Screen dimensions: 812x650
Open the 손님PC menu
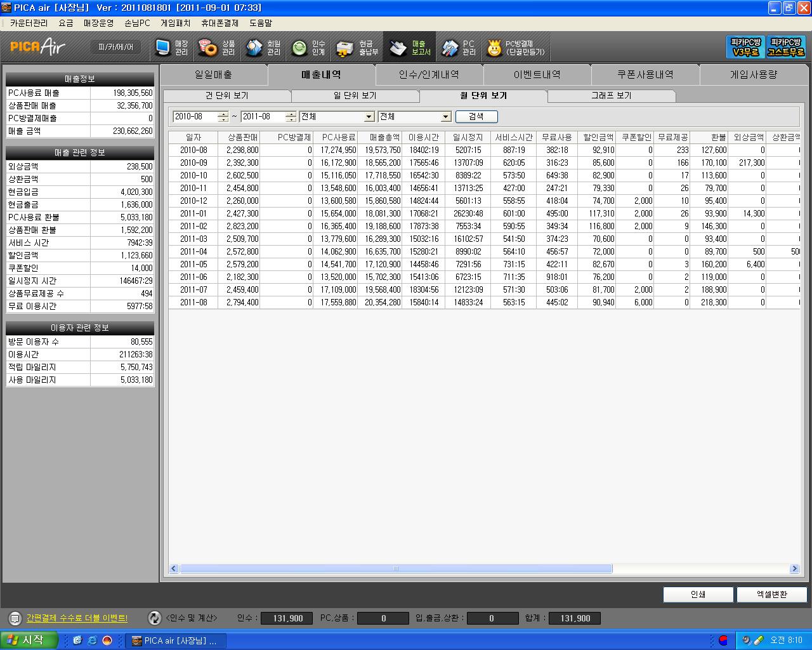(x=137, y=23)
